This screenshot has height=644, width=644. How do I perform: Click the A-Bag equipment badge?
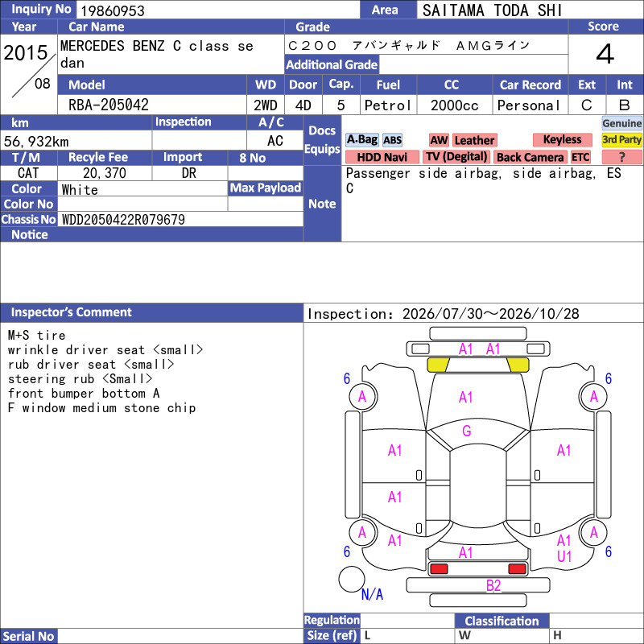click(x=361, y=140)
